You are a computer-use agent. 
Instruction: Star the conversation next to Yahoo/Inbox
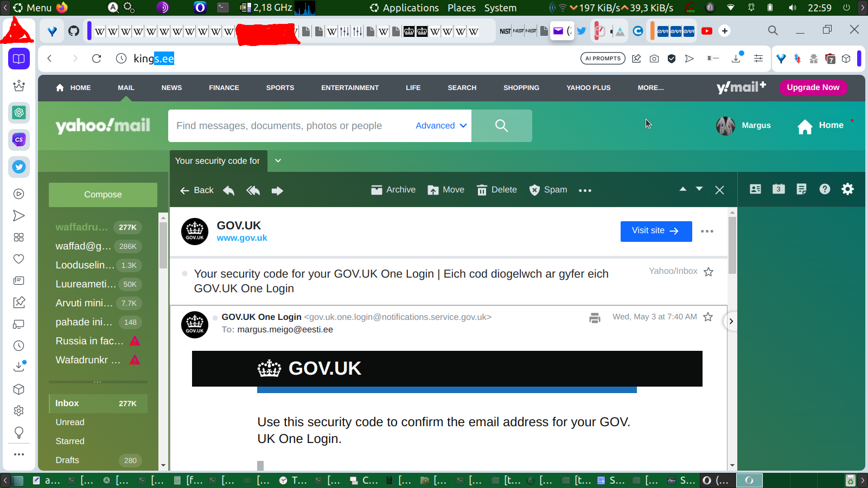(x=709, y=272)
